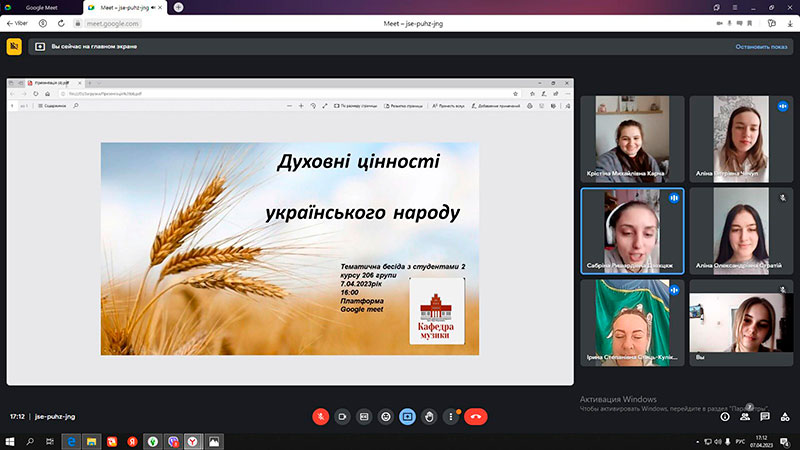Image resolution: width=800 pixels, height=450 pixels.
Task: Print the shared PDF document
Action: coord(530,106)
